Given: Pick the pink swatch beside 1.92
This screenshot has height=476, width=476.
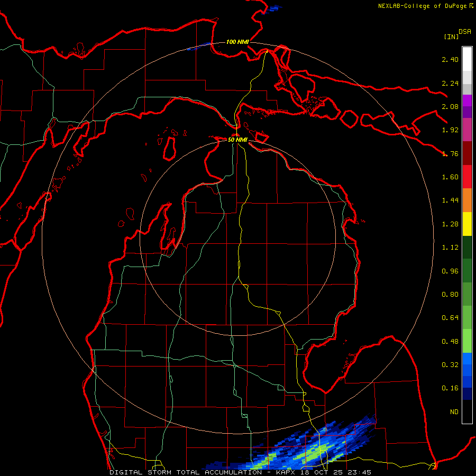Looking at the screenshot, I should [467, 130].
